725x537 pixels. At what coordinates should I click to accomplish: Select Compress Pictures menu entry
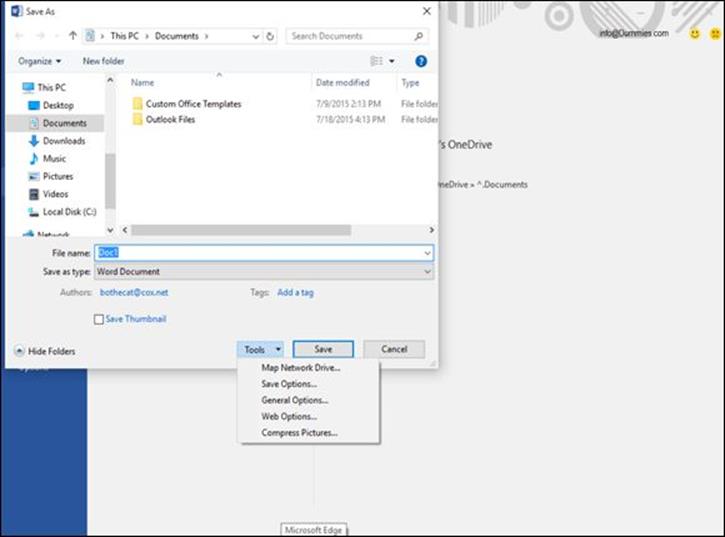pos(299,433)
